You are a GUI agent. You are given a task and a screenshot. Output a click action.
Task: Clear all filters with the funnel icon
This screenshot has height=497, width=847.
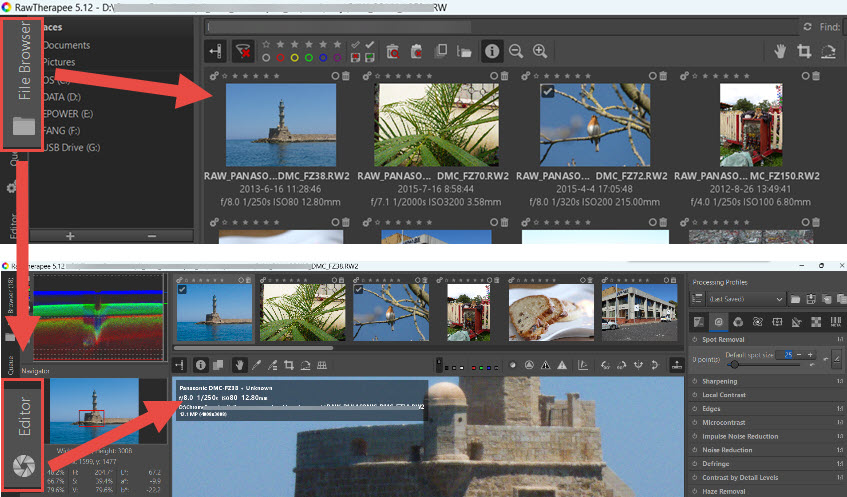click(x=243, y=51)
